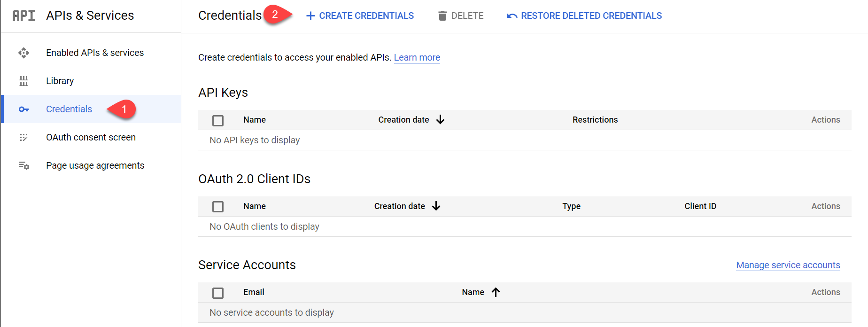Image resolution: width=868 pixels, height=327 pixels.
Task: Click the Library grid icon
Action: click(x=23, y=81)
